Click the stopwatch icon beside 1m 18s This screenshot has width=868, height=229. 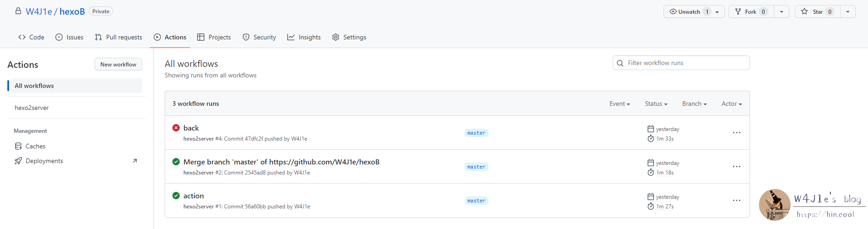tap(651, 172)
